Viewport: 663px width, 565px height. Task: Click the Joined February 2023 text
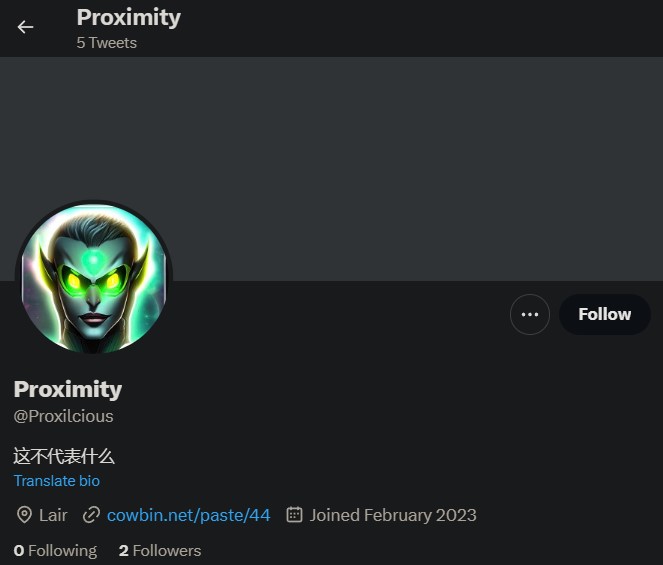coord(393,515)
